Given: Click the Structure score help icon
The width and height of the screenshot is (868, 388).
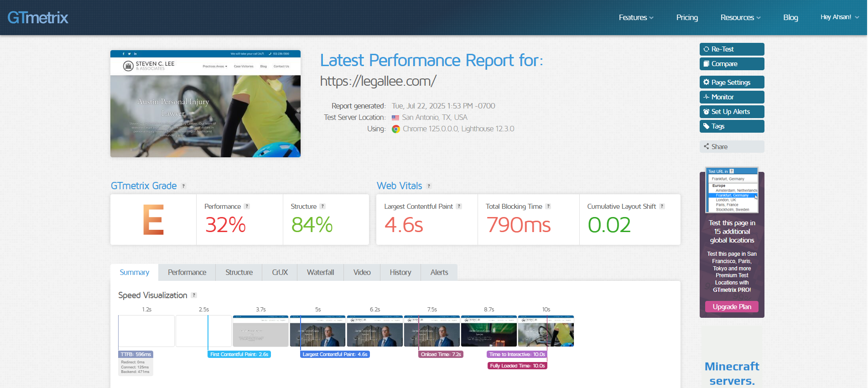Looking at the screenshot, I should click(322, 207).
